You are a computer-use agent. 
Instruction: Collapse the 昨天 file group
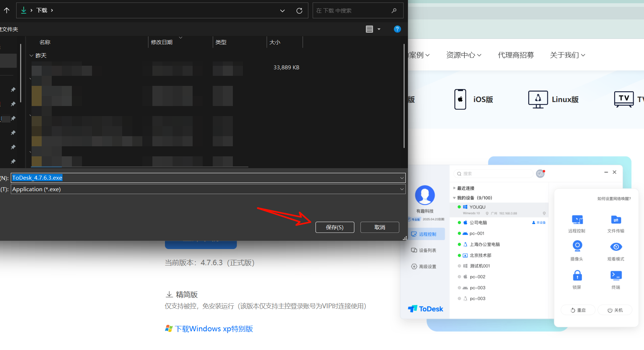click(x=31, y=56)
